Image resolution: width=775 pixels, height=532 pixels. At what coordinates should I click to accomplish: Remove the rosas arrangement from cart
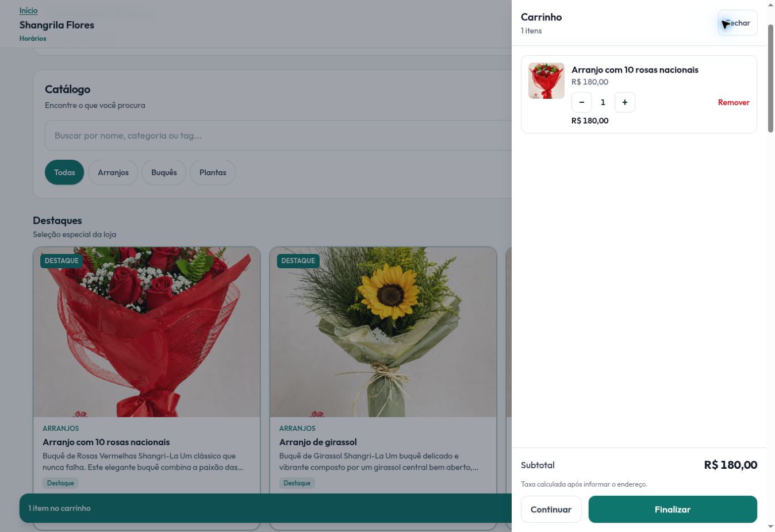coord(734,102)
